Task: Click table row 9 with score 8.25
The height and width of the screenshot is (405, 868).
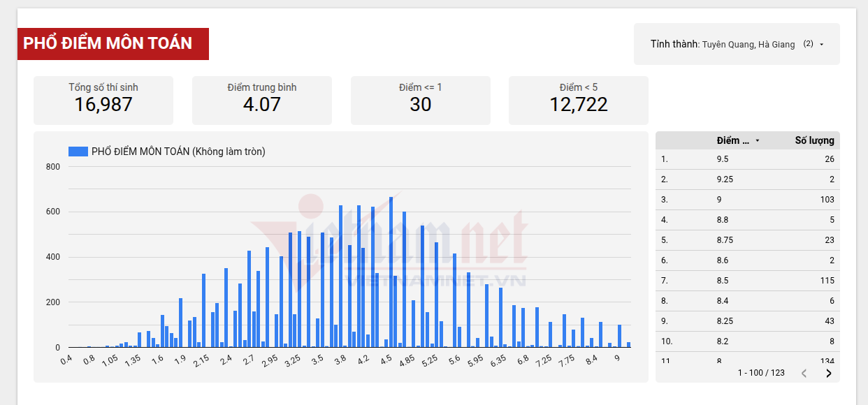Action: 748,321
